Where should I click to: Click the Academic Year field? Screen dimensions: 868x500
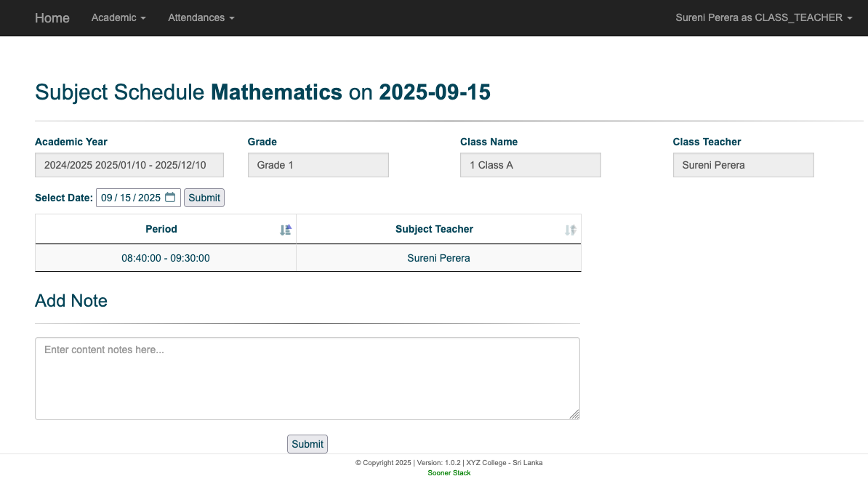(x=129, y=165)
